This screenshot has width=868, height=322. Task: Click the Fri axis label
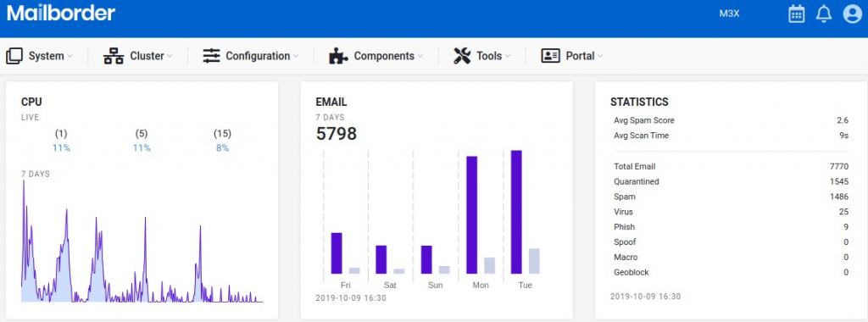(346, 285)
